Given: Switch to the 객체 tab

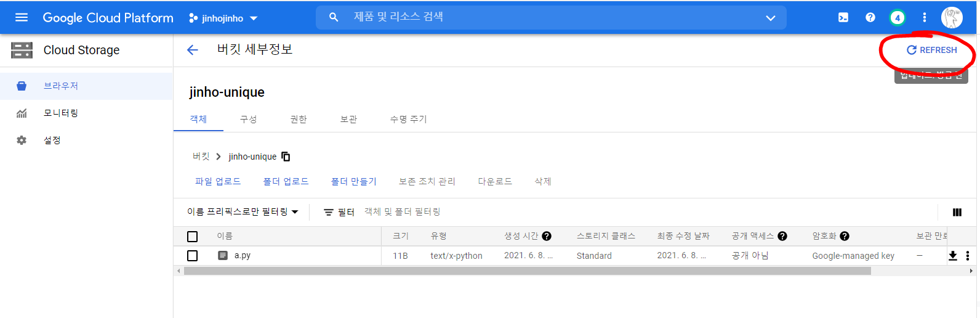Looking at the screenshot, I should (198, 119).
